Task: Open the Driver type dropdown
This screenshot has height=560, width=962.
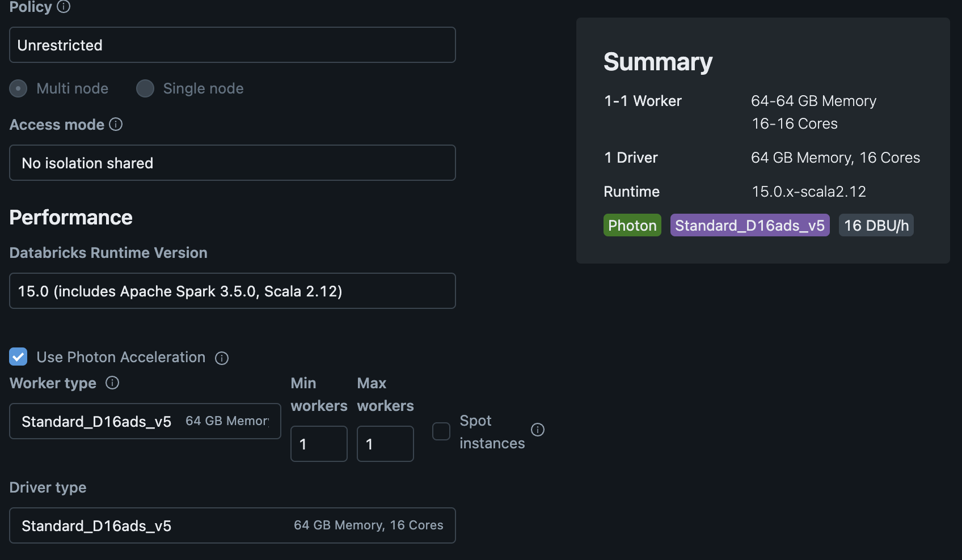Action: coord(233,525)
